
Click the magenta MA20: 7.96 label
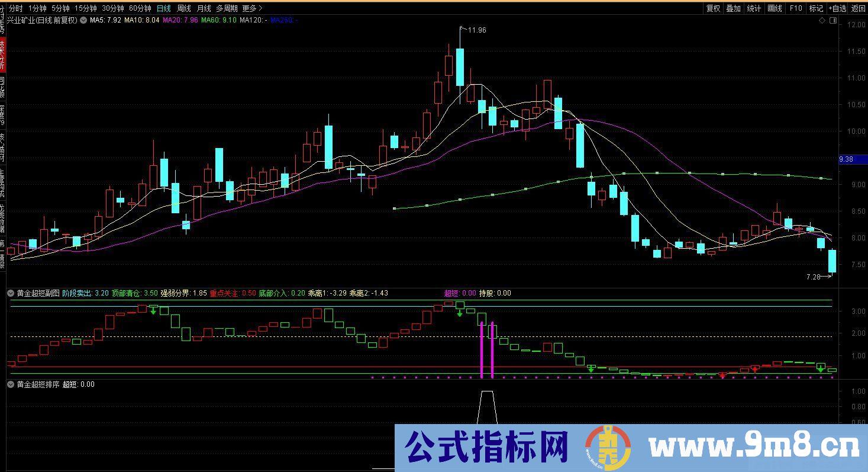tap(180, 20)
